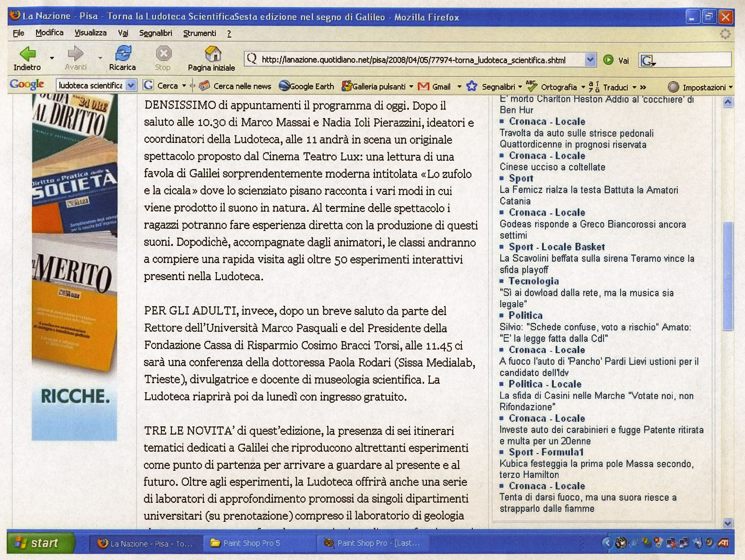Expand the Google toolbar search box dropdown
Viewport: 745px width, 560px height.
(x=131, y=85)
